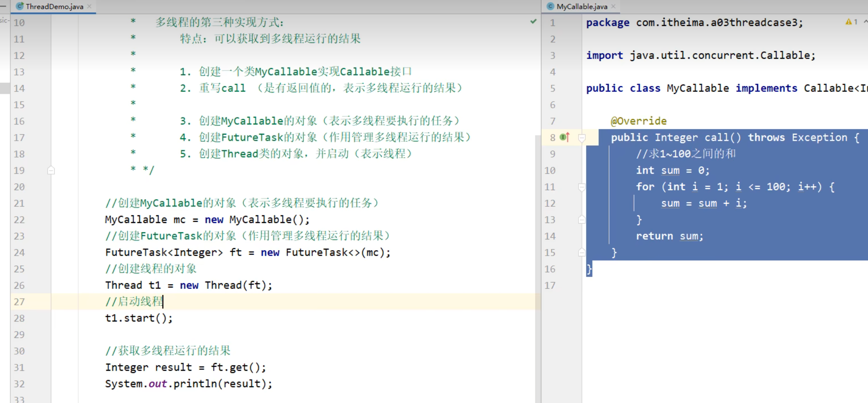Screen dimensions: 868x403
Task: Click the implements-method gutter icon on line 8
Action: [565, 137]
